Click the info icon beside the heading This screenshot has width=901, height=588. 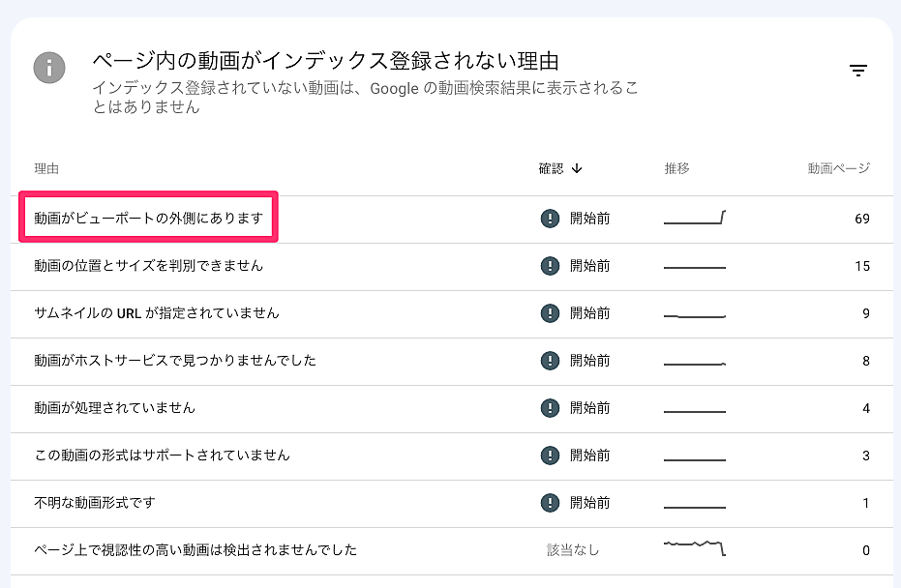pos(49,68)
